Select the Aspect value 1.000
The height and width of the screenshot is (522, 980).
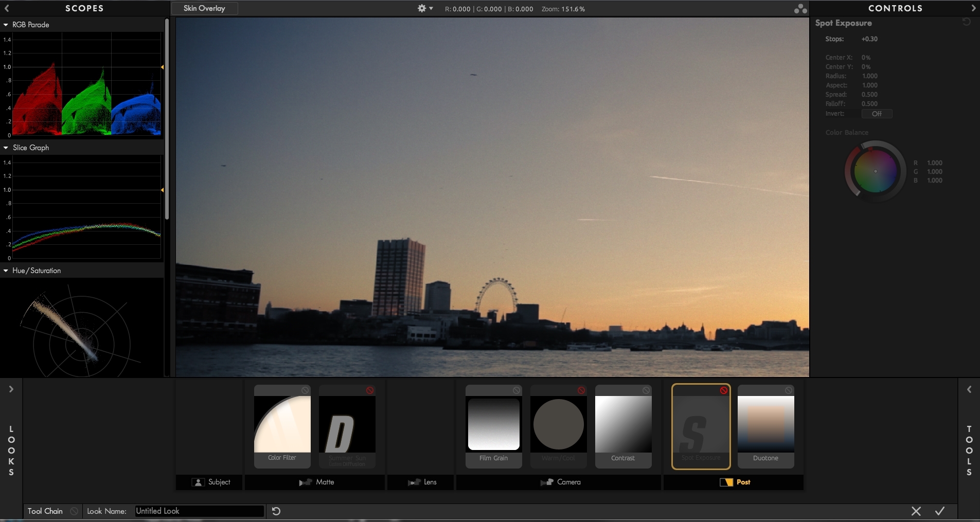point(869,85)
